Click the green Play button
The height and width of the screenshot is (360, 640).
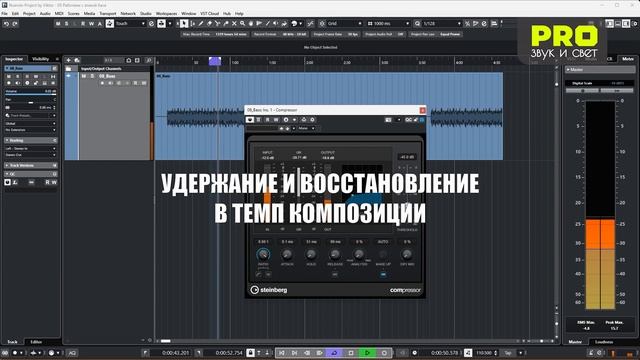[367, 353]
